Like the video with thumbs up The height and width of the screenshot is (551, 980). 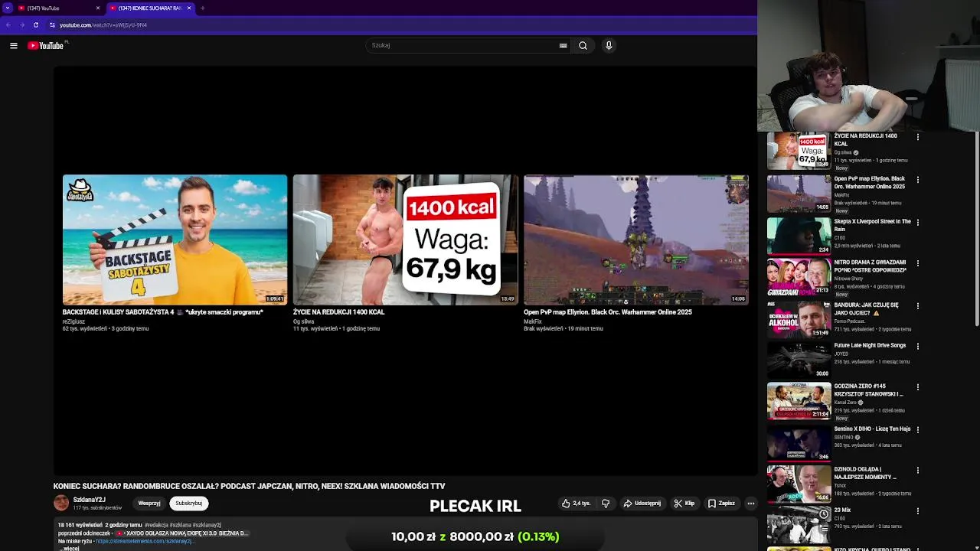click(x=576, y=504)
